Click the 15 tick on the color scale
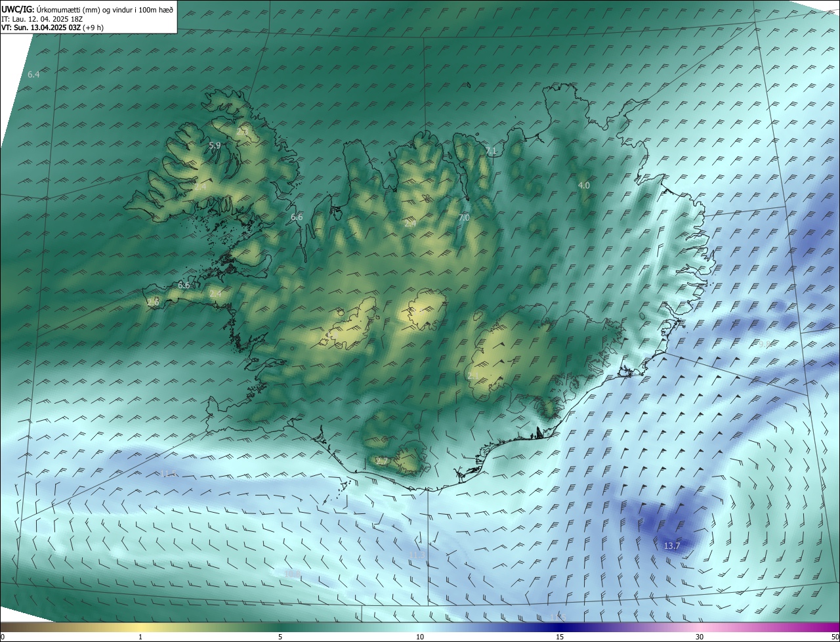840x642 pixels. tap(560, 637)
